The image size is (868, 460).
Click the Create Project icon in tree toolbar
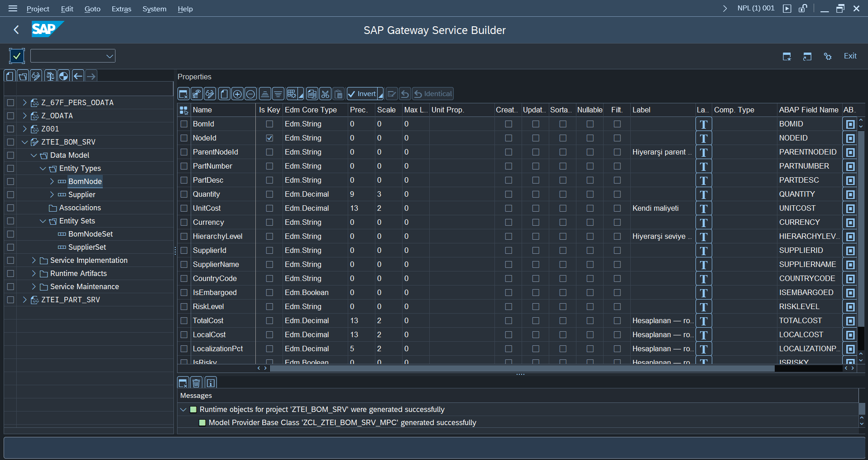(x=10, y=76)
